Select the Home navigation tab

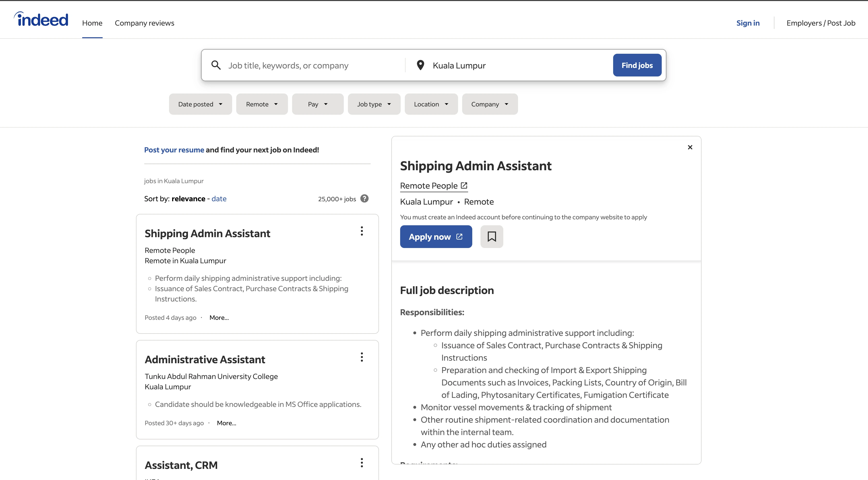point(92,23)
